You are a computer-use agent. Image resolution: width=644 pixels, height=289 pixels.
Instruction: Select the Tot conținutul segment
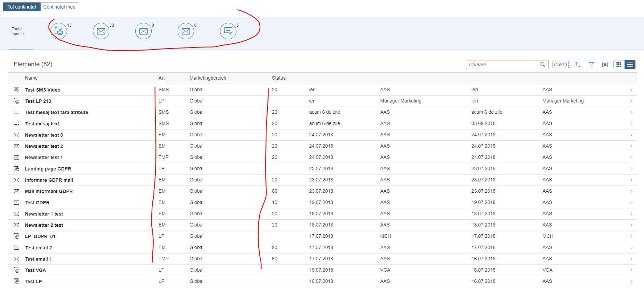pos(22,7)
